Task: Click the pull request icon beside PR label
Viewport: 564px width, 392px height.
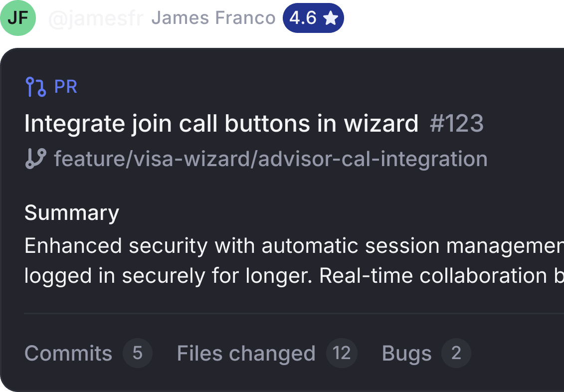Action: click(35, 86)
